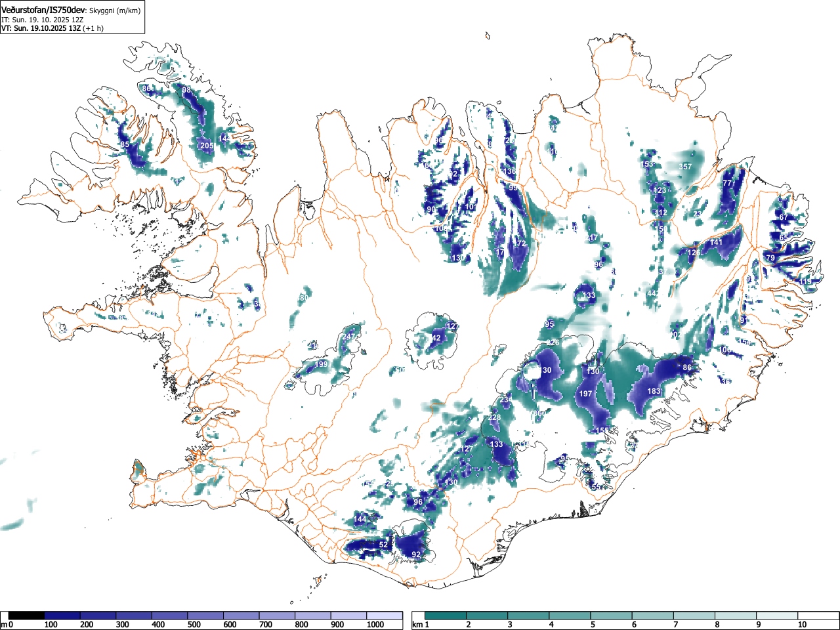Select the '112' map value label
The width and height of the screenshot is (840, 630).
point(661,213)
